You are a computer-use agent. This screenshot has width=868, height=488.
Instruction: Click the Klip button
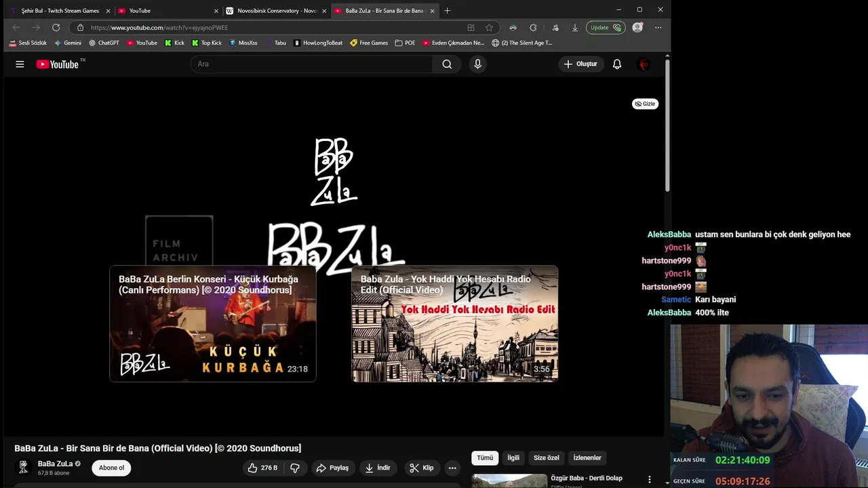pyautogui.click(x=422, y=468)
